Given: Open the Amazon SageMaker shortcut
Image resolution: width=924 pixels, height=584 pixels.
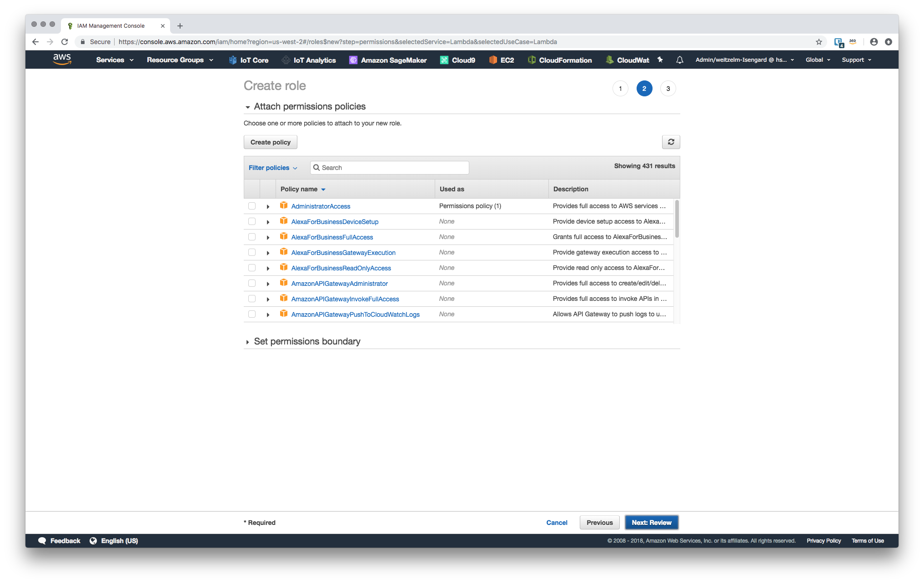Looking at the screenshot, I should click(388, 60).
